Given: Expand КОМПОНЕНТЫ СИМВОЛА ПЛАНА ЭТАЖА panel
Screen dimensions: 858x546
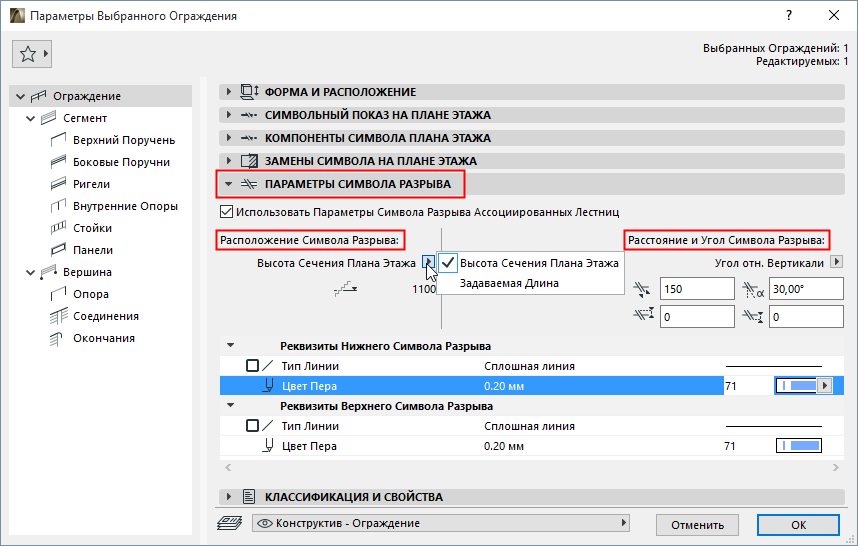Looking at the screenshot, I should pyautogui.click(x=229, y=138).
